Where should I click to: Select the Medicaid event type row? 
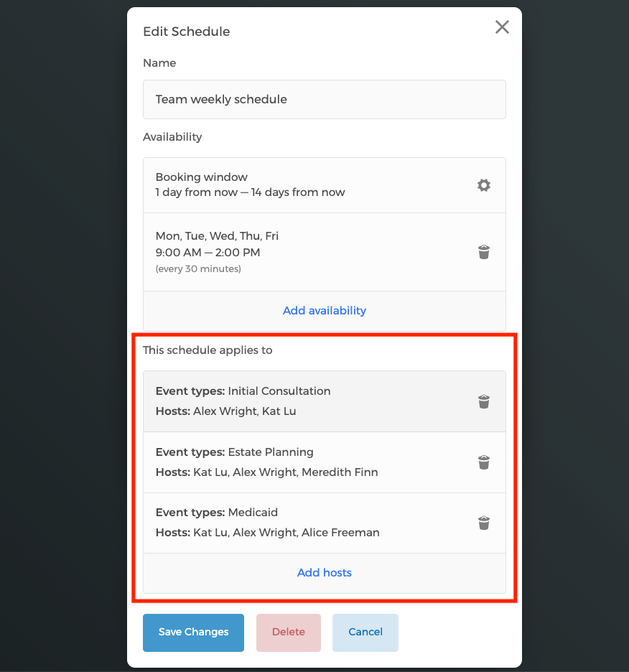324,523
